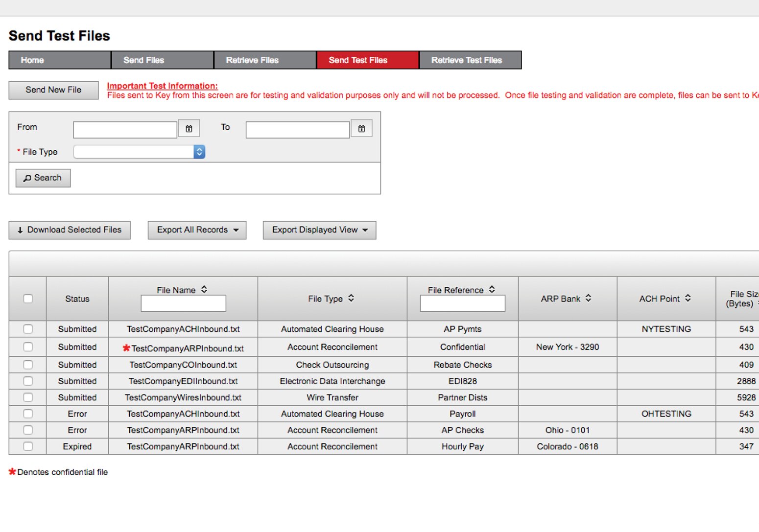Click the File Reference filter input box
The height and width of the screenshot is (532, 759).
point(462,303)
